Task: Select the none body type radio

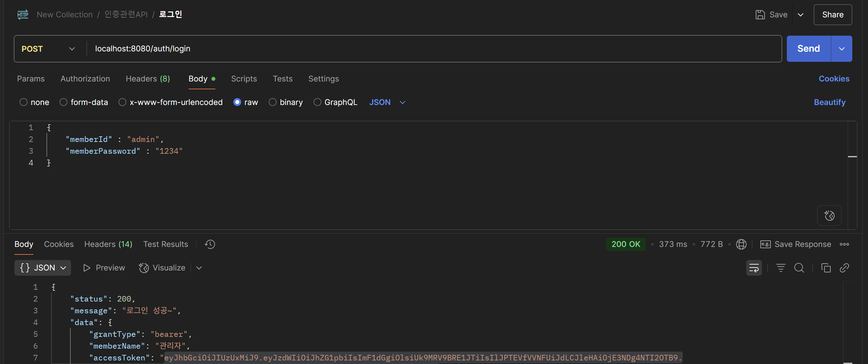Action: tap(23, 102)
